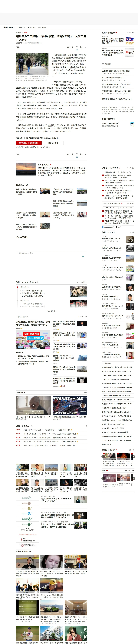Viewport: 138px width, 644px height.
Task: Open story アマゾンに3500万円賠償命令
Action: tap(119, 182)
